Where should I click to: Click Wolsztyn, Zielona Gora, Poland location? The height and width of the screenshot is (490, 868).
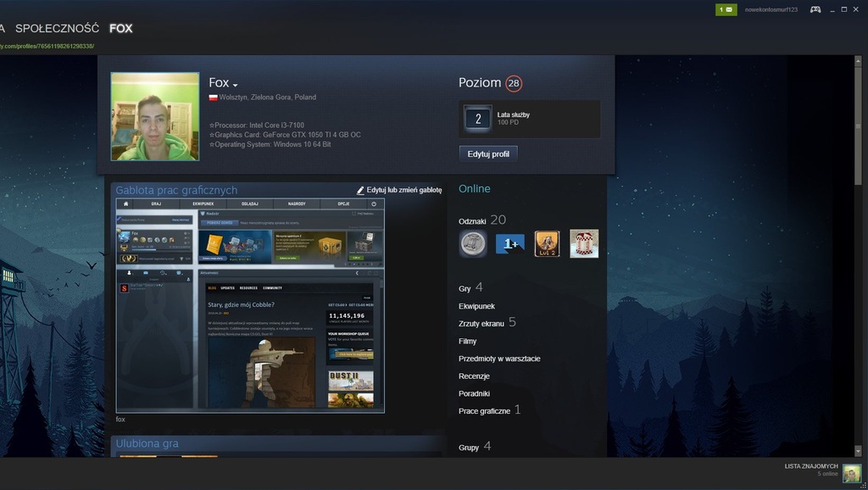(267, 97)
